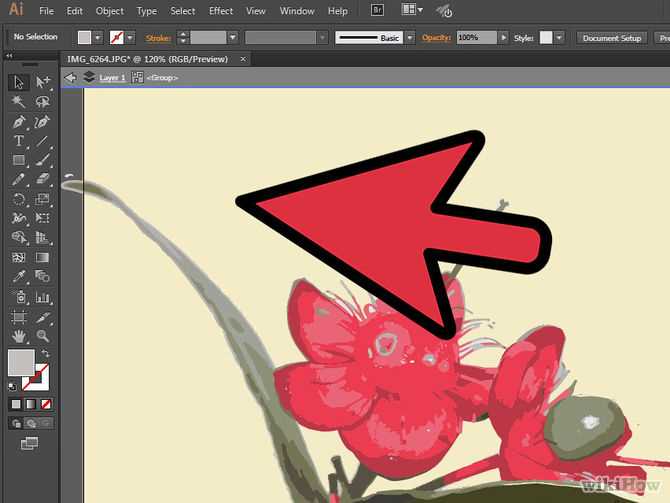Expand the control bar stroke color dropdown
Viewport: 670px width, 503px height.
130,38
